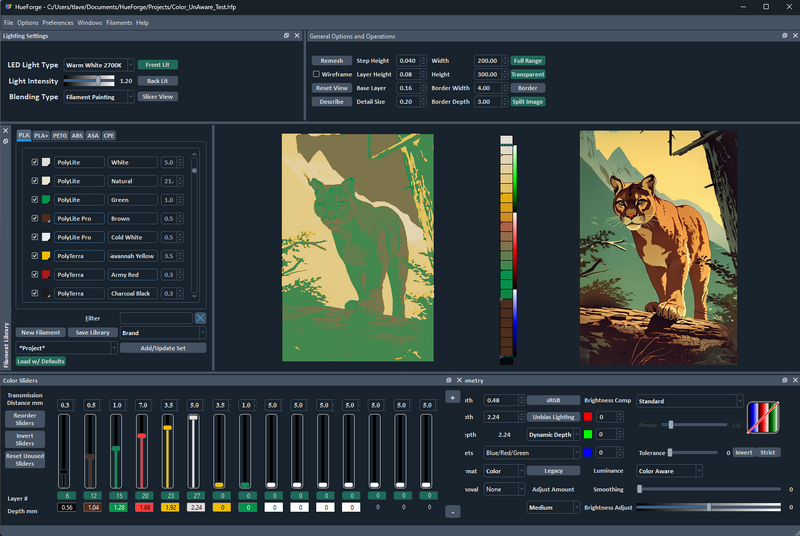The width and height of the screenshot is (800, 536).
Task: Uncheck the PolyLite White filament checkbox
Action: point(35,162)
